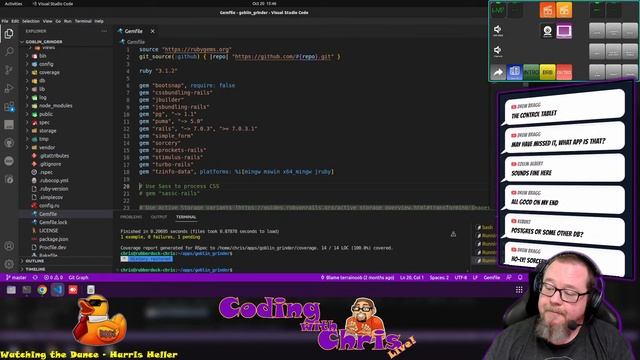This screenshot has height=360, width=640.
Task: Expand the vendor folder
Action: [x=47, y=147]
